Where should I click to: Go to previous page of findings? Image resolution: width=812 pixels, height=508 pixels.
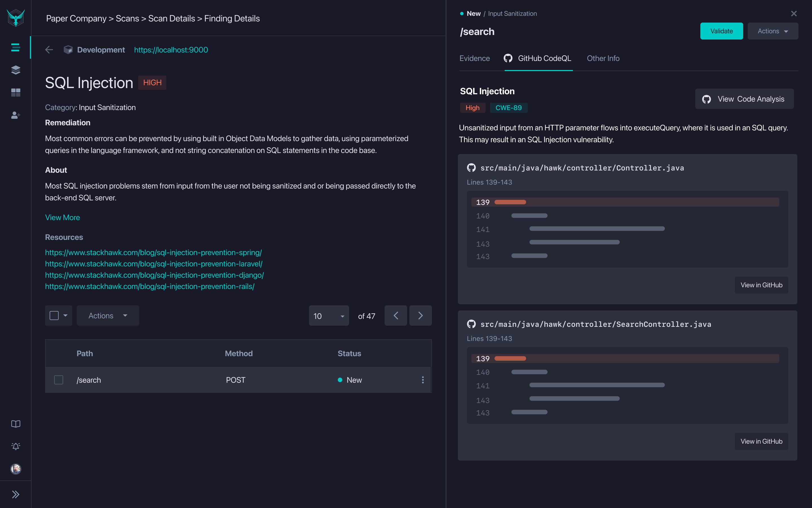point(396,316)
